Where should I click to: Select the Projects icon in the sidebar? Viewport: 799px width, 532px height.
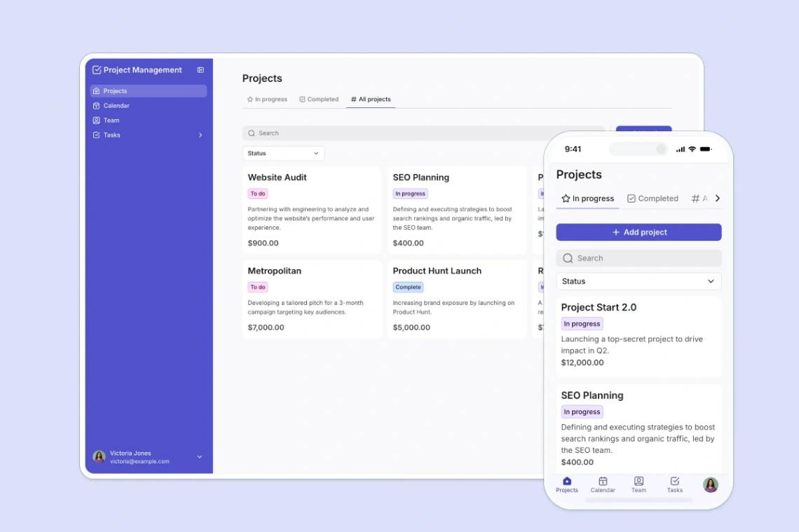point(96,90)
